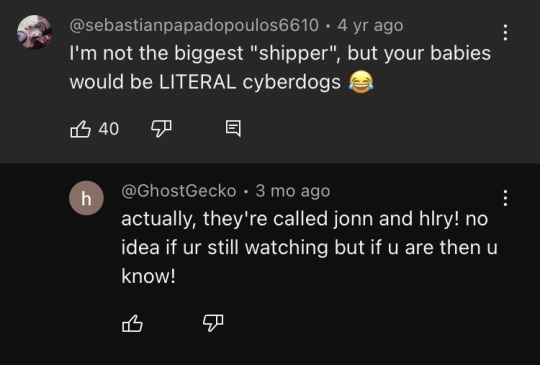Click the '4 yr ago' timestamp
This screenshot has height=365, width=540.
click(370, 26)
